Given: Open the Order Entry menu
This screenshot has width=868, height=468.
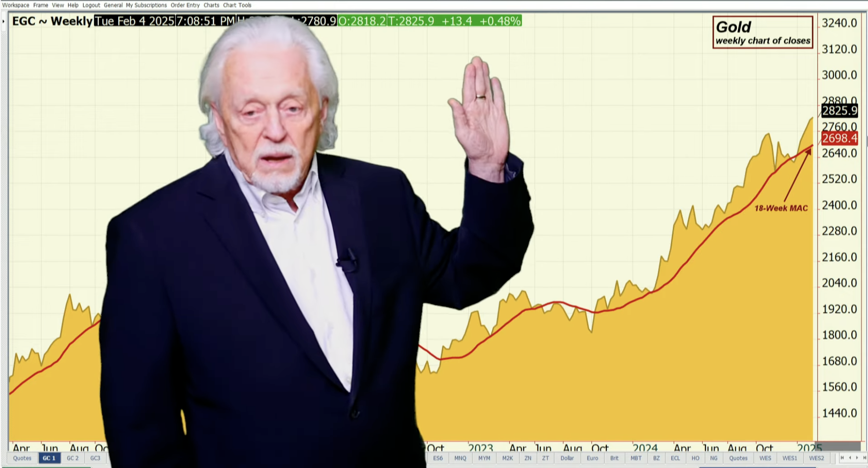Looking at the screenshot, I should [x=185, y=5].
